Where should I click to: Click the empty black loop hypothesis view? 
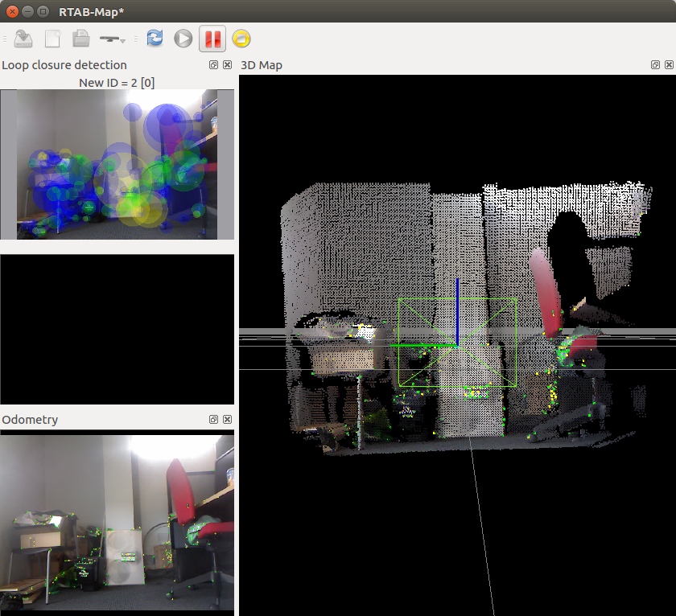click(x=117, y=329)
